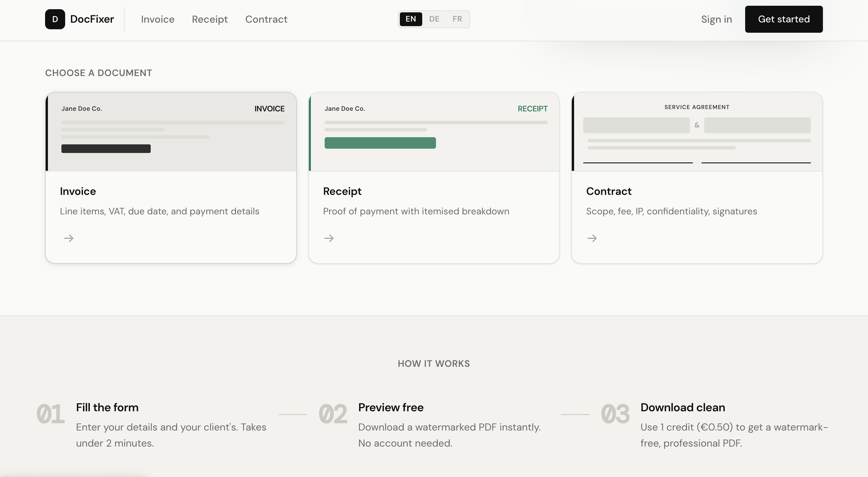Click the Sign in link
Screen dimensions: 868x477
[716, 20]
